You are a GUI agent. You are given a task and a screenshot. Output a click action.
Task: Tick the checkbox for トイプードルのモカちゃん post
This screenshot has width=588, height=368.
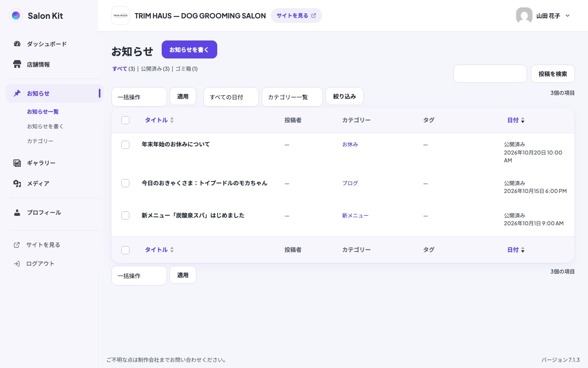tap(125, 183)
